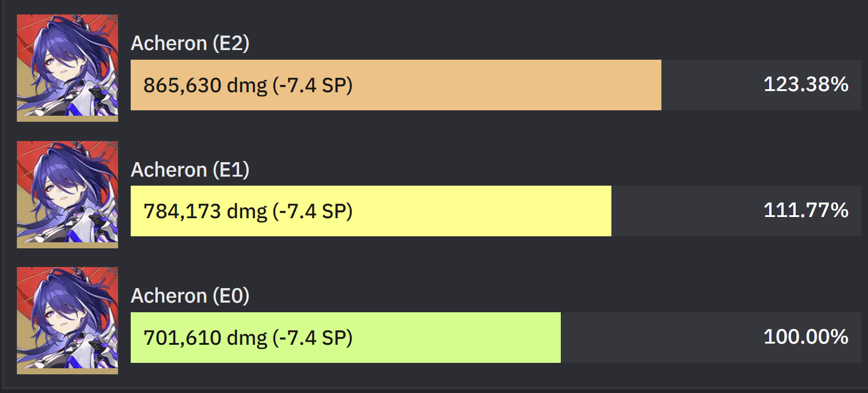868x393 pixels.
Task: Click the Acheron (E1) name label
Action: [x=190, y=170]
